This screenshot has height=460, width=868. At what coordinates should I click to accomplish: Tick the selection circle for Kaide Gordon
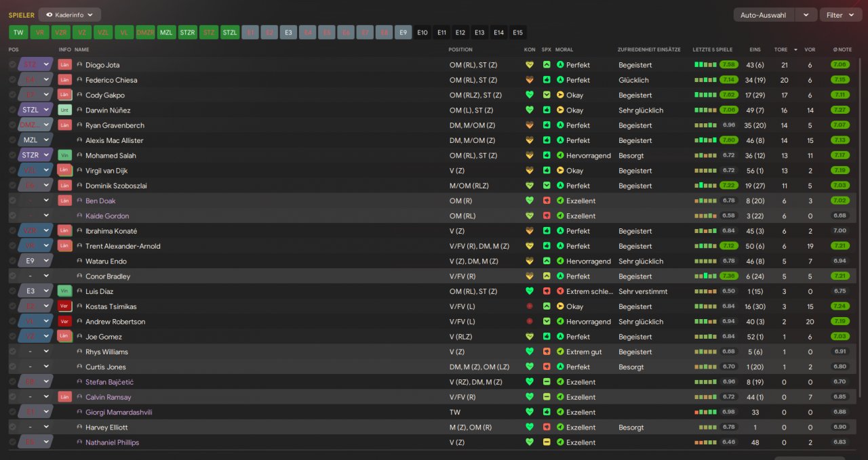click(x=12, y=216)
